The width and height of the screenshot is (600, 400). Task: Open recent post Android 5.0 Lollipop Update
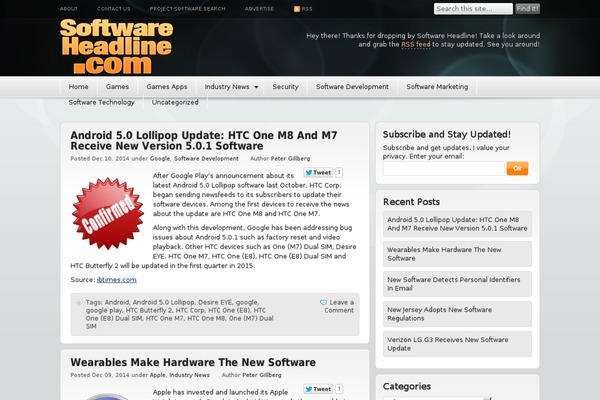[457, 224]
